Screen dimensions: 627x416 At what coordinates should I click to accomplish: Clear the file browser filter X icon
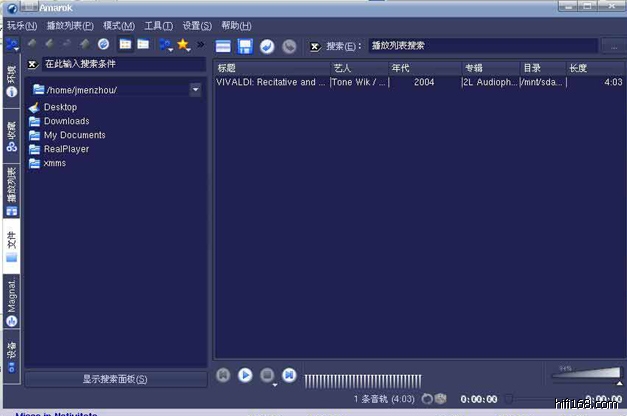[x=32, y=64]
